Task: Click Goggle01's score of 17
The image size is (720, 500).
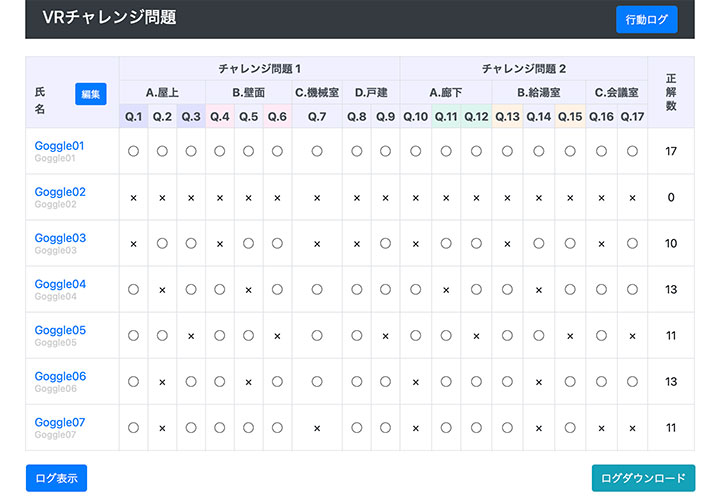Action: pyautogui.click(x=671, y=151)
